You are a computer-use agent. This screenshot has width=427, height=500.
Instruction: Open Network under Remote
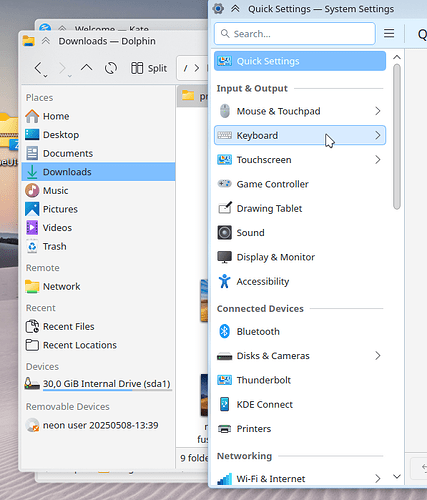click(99, 286)
